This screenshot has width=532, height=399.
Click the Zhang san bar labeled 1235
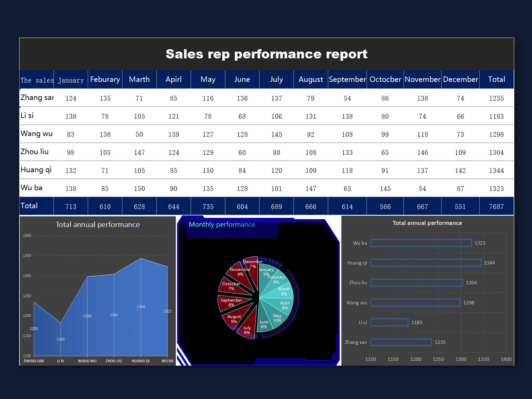point(401,342)
